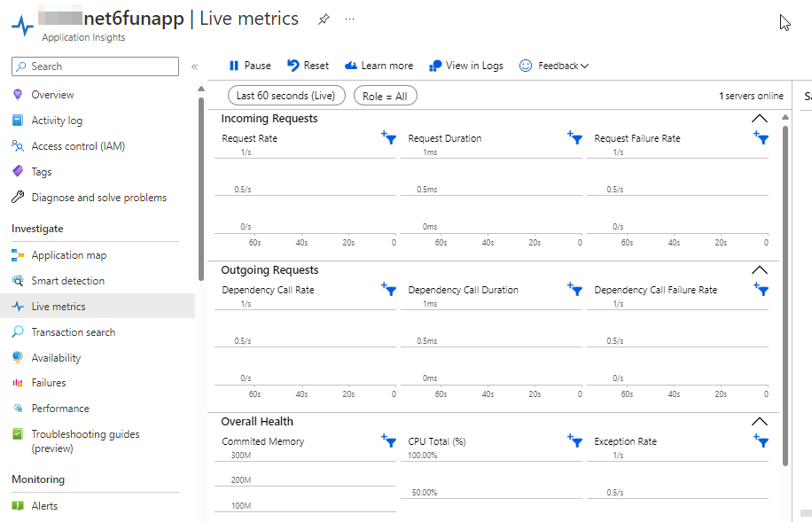
Task: Open the filter for Request Duration chart
Action: 574,138
